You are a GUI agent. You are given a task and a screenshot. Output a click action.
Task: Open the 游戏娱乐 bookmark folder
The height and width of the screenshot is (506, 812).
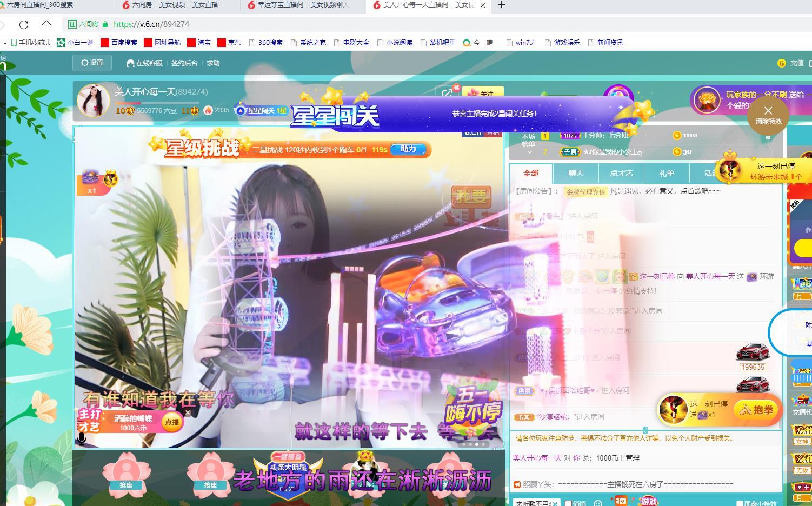(x=563, y=42)
